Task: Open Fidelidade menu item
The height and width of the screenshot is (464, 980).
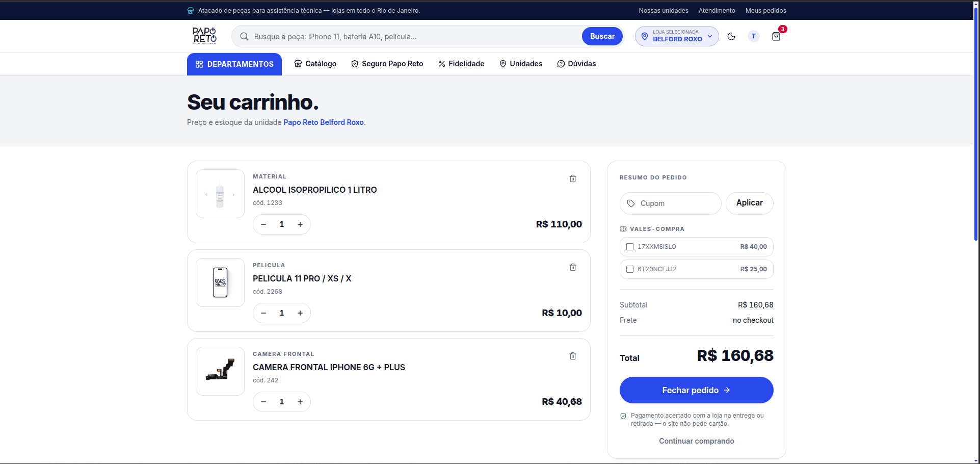Action: point(461,64)
